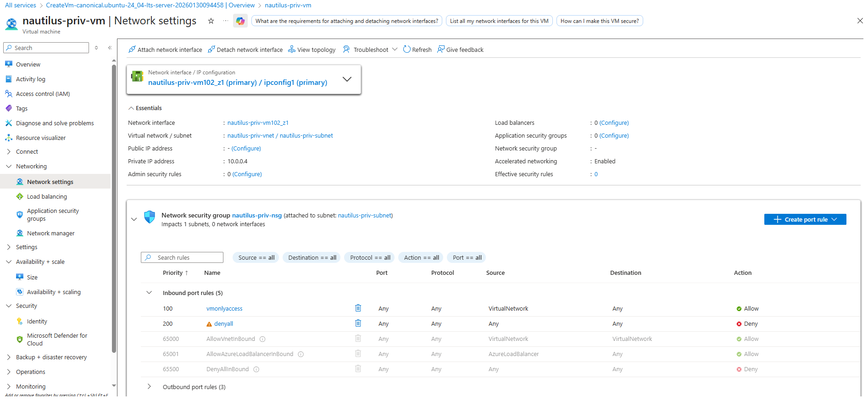This screenshot has height=401, width=868.
Task: Click the Size icon in the sidebar
Action: (x=20, y=277)
